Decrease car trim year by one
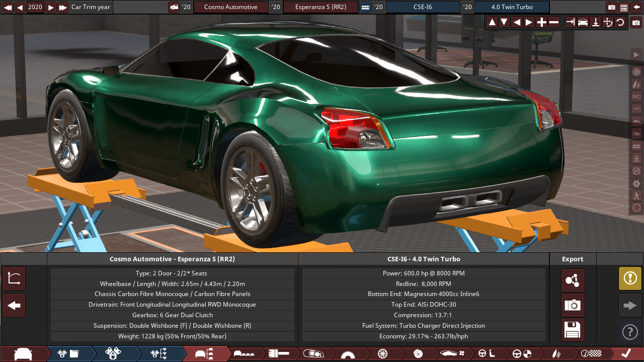Viewport: 644px width, 362px height. click(x=20, y=7)
